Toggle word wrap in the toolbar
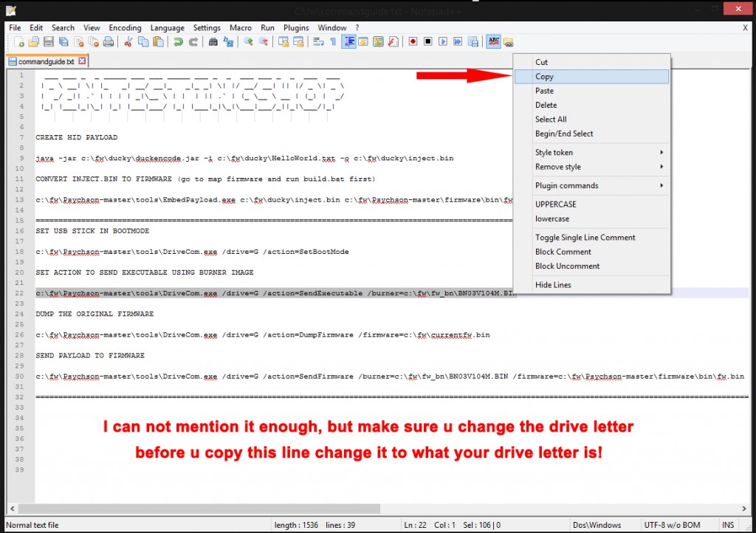The width and height of the screenshot is (756, 533). 318,42
